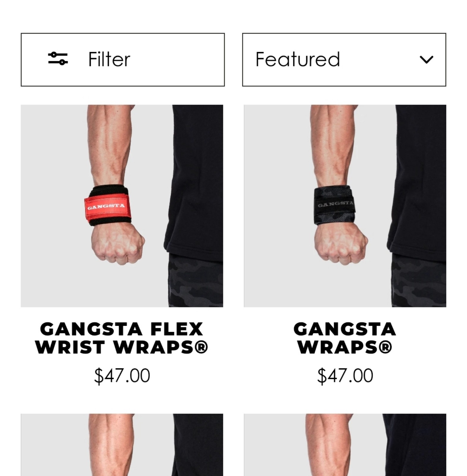Expand the Featured sort dropdown
Screen dimensions: 467x476
click(344, 59)
